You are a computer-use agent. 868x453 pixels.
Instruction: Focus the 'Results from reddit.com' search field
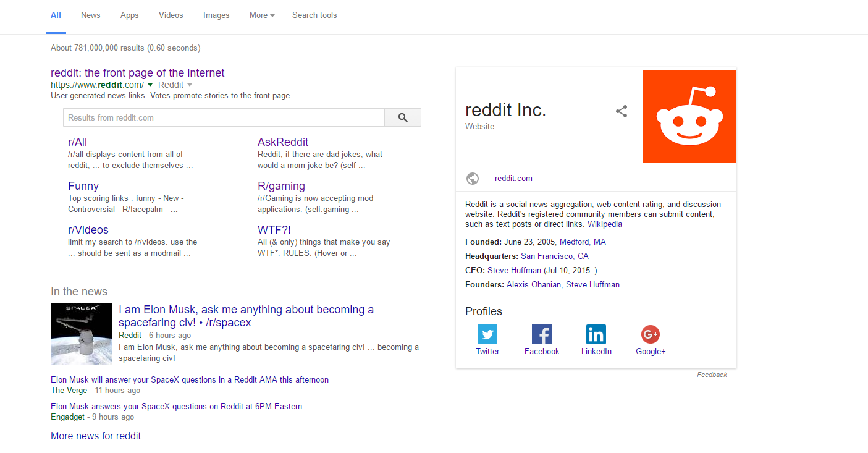[x=224, y=117]
